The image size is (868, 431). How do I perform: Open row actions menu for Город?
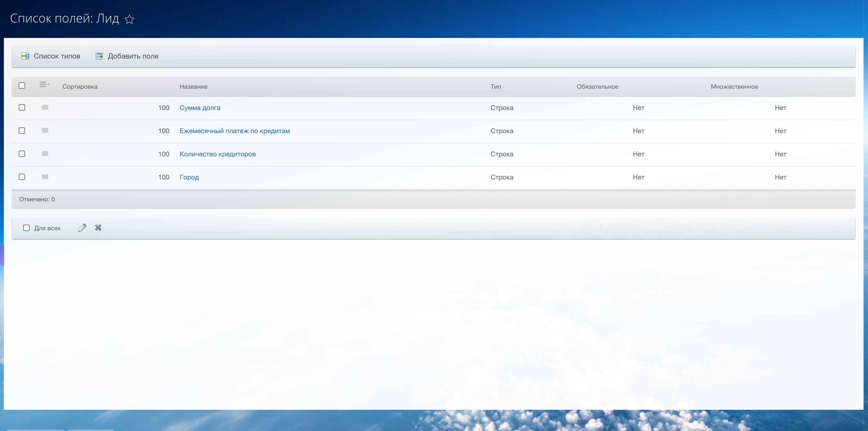[x=45, y=177]
